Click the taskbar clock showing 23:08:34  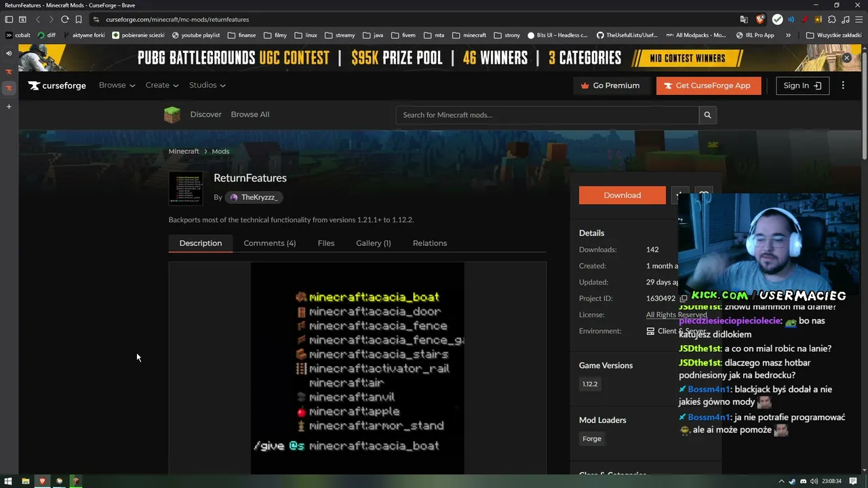click(x=831, y=481)
